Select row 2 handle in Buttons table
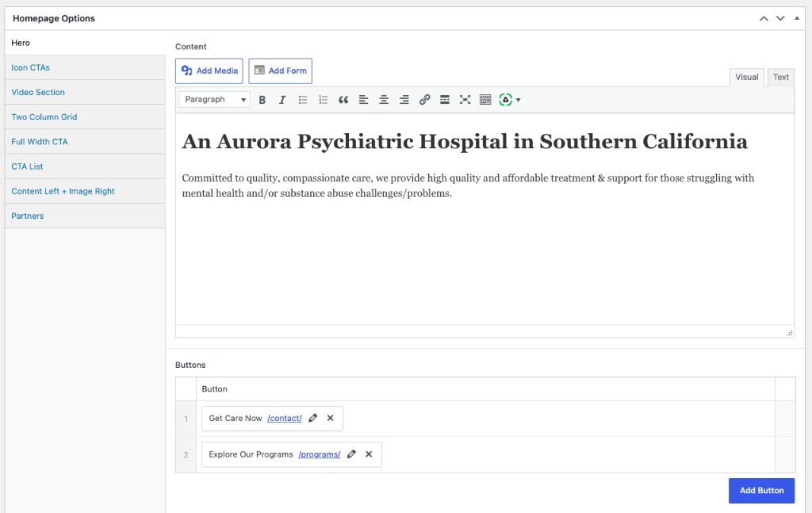 186,455
